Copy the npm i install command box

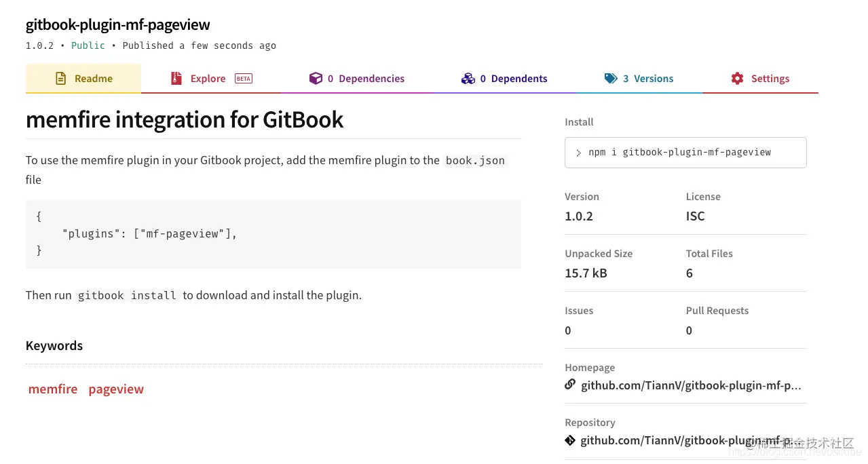(x=685, y=153)
